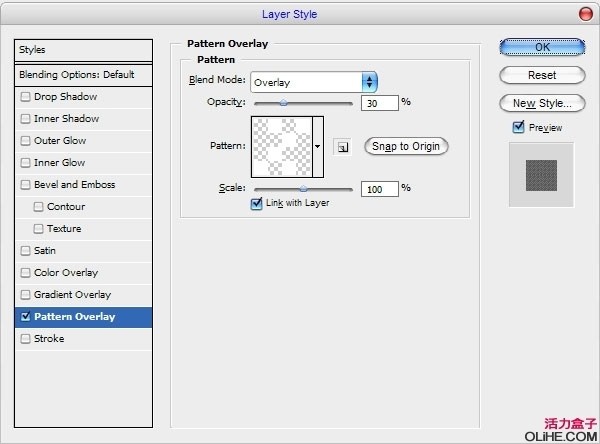This screenshot has height=444, width=600.
Task: Disable the Pattern Overlay checkbox
Action: [26, 317]
